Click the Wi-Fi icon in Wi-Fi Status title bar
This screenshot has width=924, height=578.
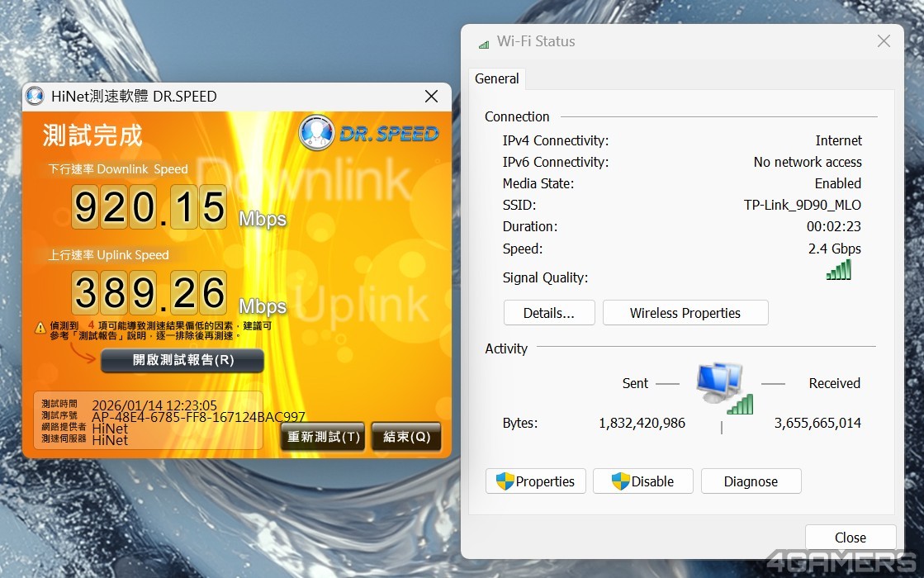coord(483,42)
